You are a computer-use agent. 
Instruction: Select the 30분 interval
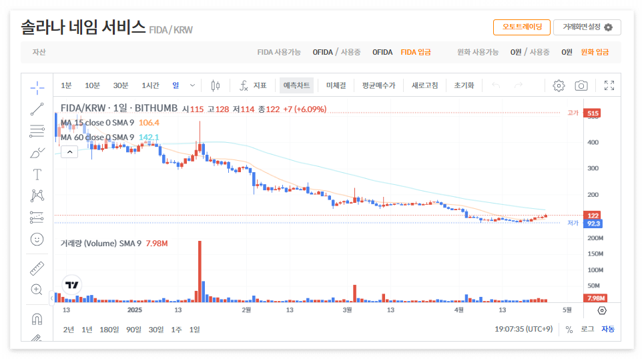[x=121, y=85]
